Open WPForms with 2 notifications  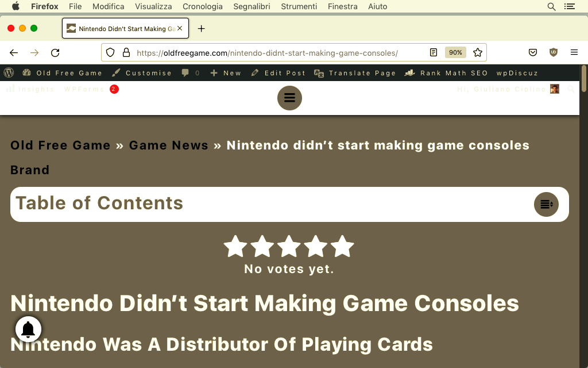tap(91, 89)
